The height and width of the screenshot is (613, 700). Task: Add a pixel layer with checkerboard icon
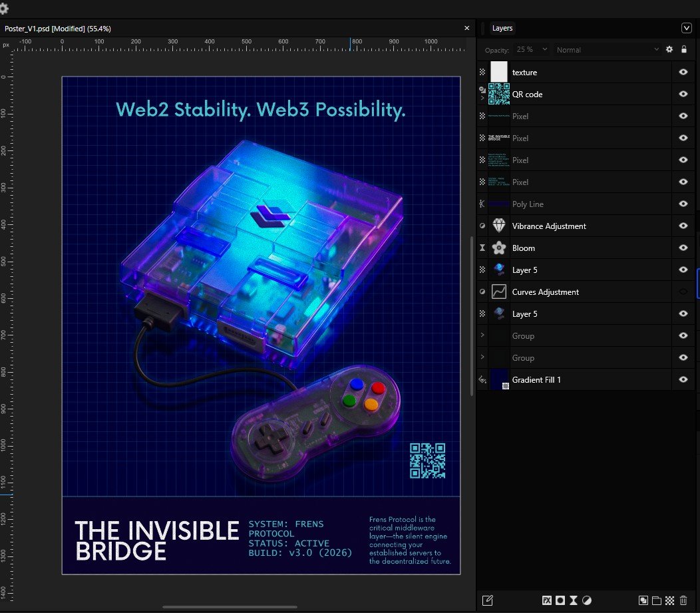(670, 600)
